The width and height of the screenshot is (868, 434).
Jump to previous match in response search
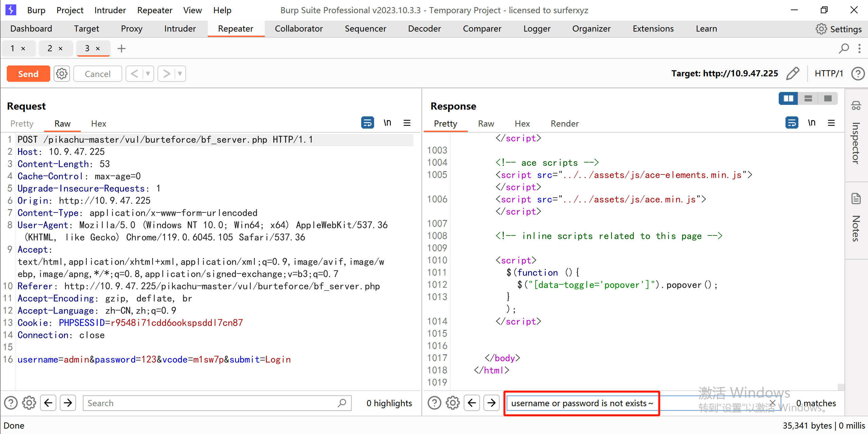click(472, 403)
